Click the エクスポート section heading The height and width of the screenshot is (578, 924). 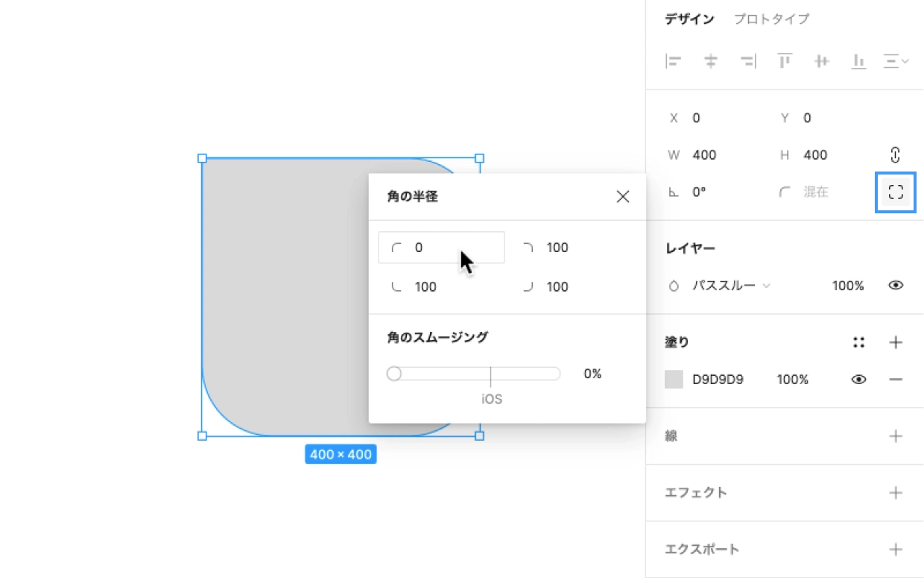tap(702, 550)
